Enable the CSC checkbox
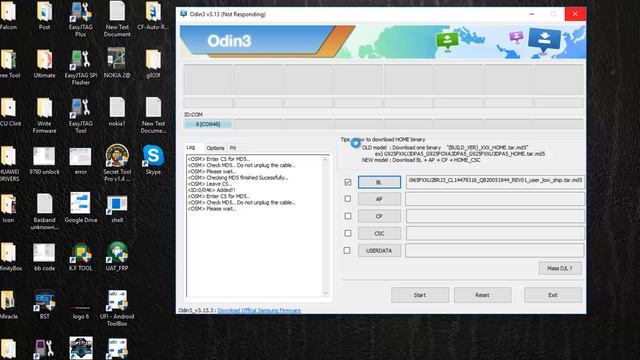This screenshot has height=360, width=640. 347,233
